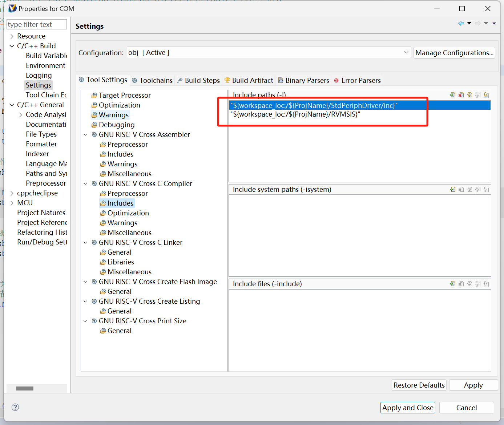Open the help question mark icon
504x425 pixels.
(15, 407)
